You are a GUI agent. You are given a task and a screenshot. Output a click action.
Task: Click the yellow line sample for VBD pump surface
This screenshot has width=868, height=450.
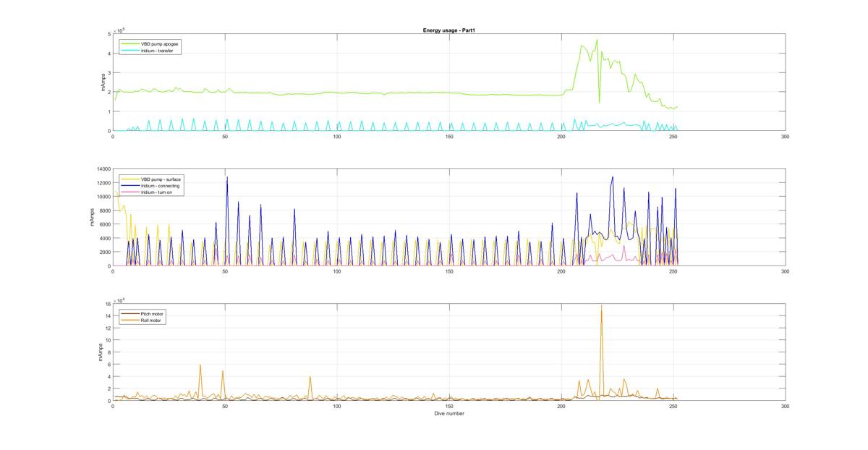[130, 179]
